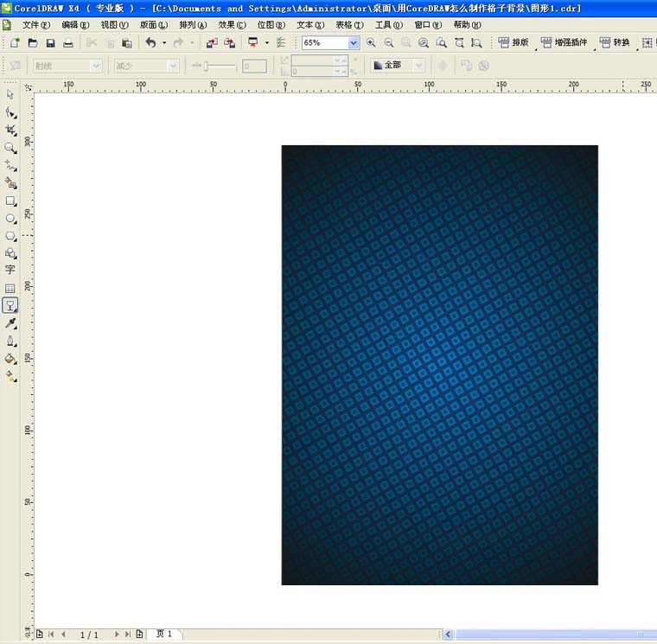Select the Table tool
657x644 pixels.
[x=10, y=288]
